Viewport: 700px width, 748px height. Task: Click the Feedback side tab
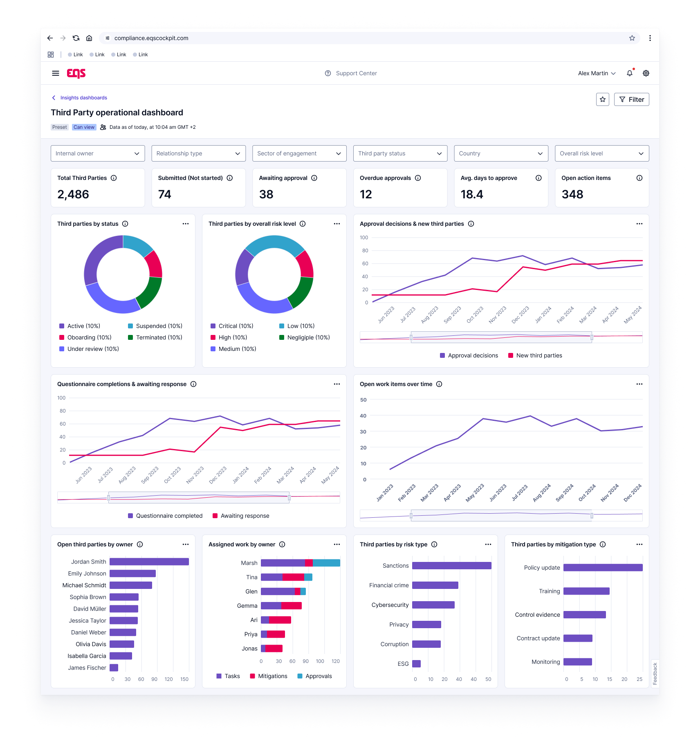[x=655, y=674]
